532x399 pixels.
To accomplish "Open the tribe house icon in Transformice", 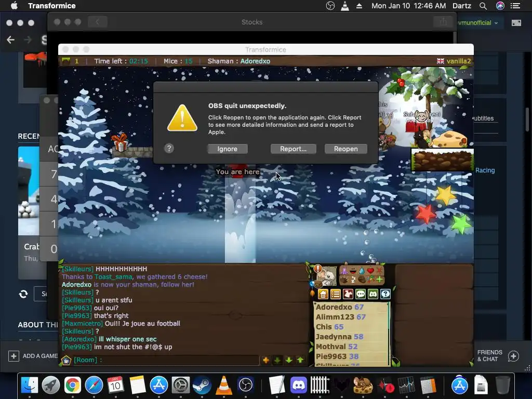I will click(x=323, y=294).
